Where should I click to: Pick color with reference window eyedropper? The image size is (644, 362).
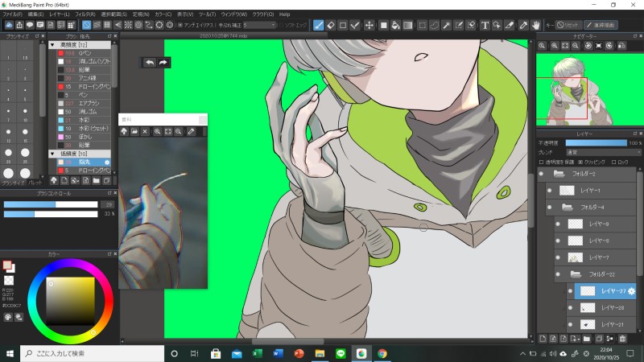[191, 131]
